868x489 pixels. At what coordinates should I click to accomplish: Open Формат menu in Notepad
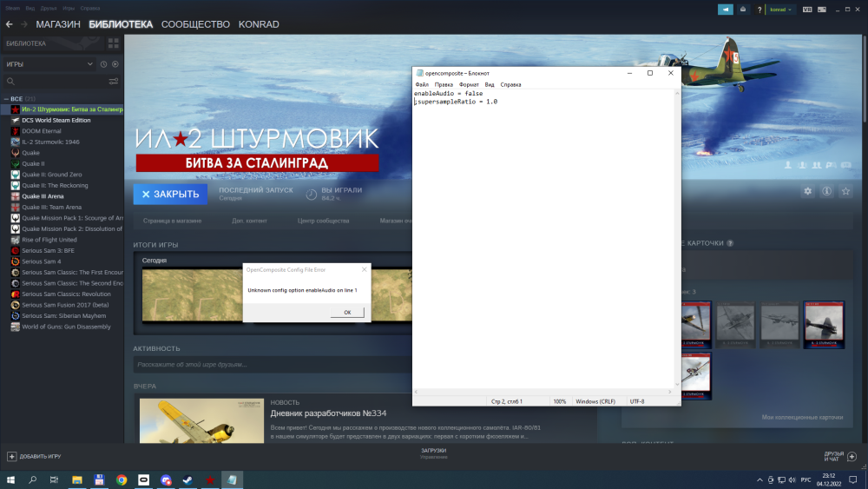pyautogui.click(x=469, y=85)
